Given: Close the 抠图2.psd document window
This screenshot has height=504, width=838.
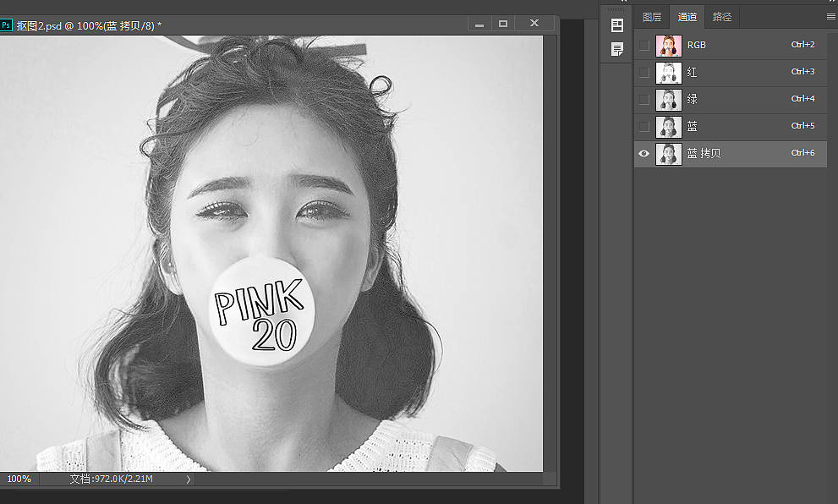Looking at the screenshot, I should coord(534,23).
